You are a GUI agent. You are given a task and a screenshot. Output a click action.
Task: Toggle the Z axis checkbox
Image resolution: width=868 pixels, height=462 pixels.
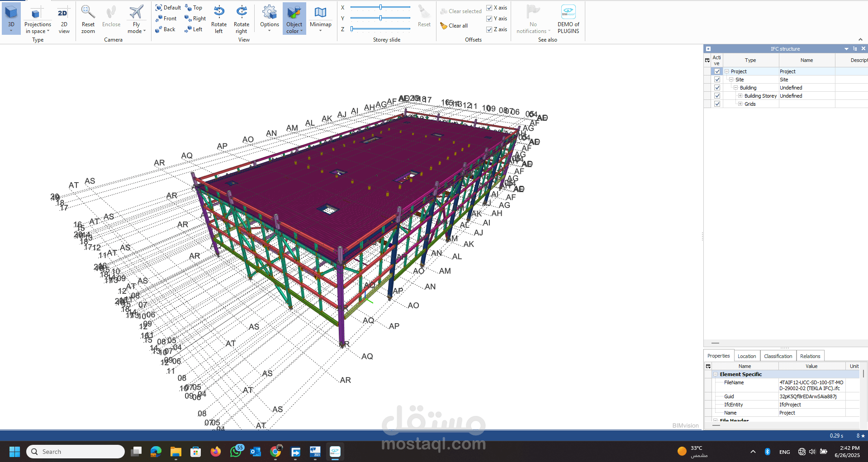point(489,29)
